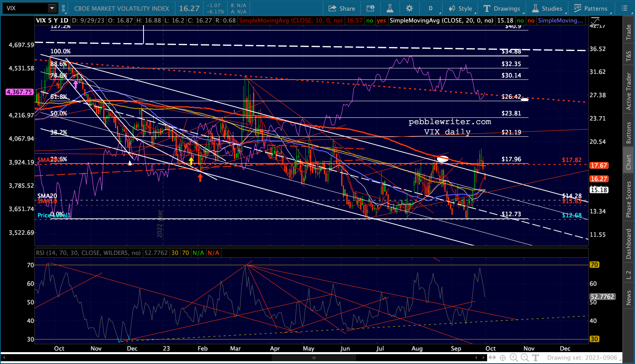Open the D timeframe dropdown
Viewport: 635px width, 364px height.
point(431,8)
